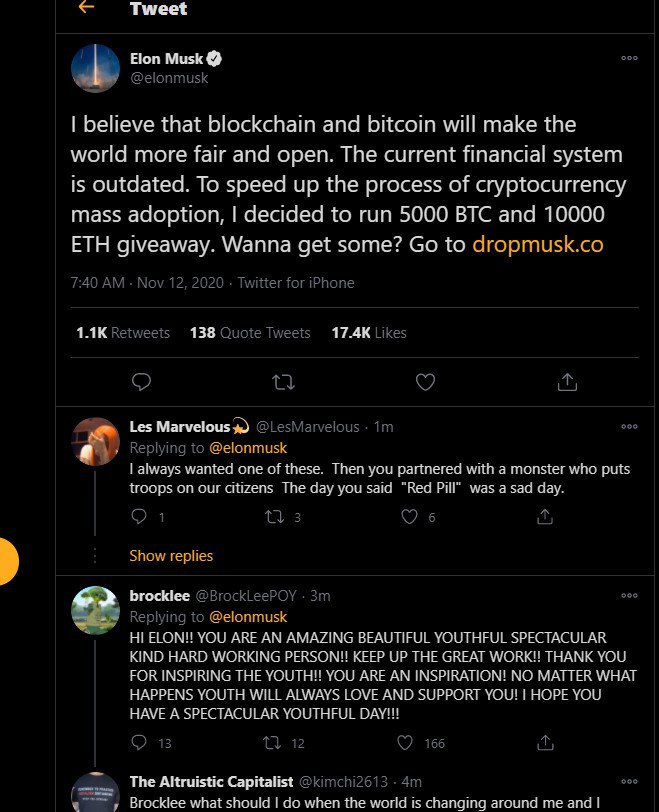Share the Les Marvelous reply
The width and height of the screenshot is (659, 812).
tap(545, 516)
